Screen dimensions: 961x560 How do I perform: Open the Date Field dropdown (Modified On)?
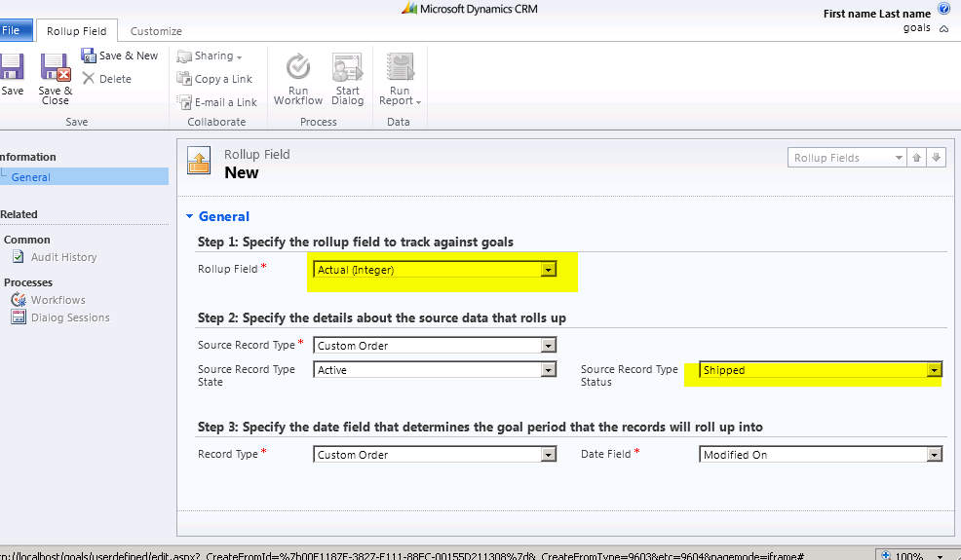[820, 455]
